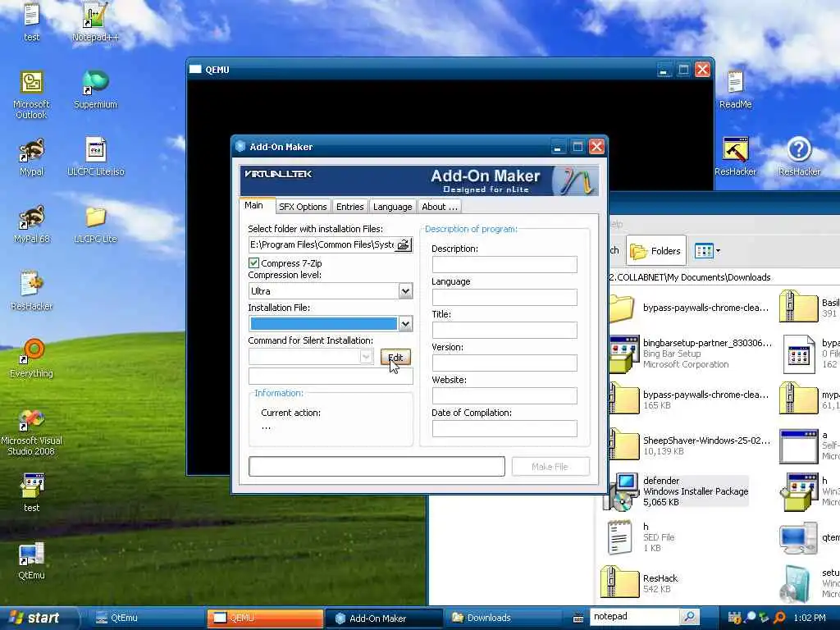The width and height of the screenshot is (840, 630).
Task: Select the ResHack zip archive in Downloads
Action: (640, 583)
